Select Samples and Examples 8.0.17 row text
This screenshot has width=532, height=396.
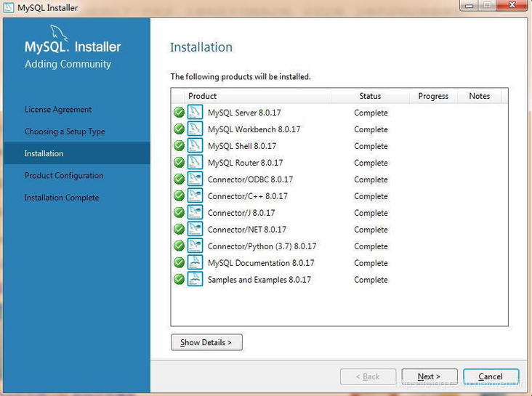(259, 280)
